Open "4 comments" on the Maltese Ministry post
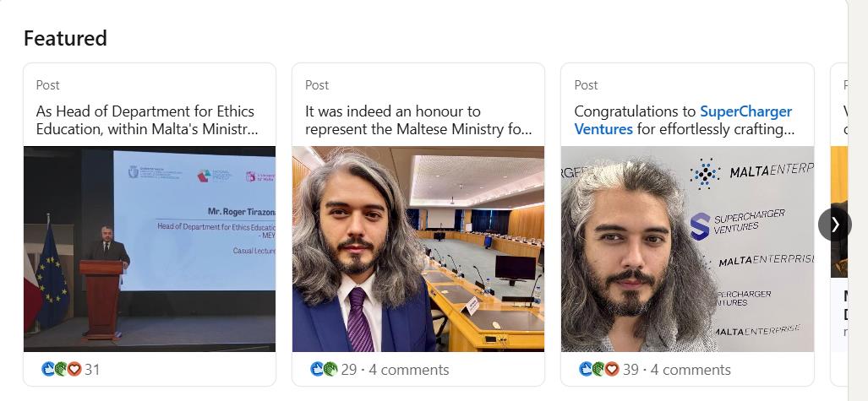 [409, 370]
